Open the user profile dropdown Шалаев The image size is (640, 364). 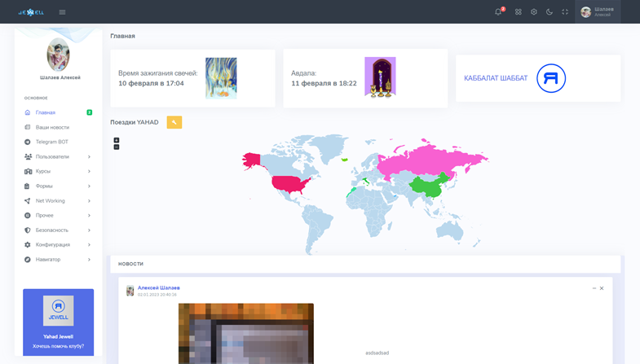pyautogui.click(x=598, y=11)
